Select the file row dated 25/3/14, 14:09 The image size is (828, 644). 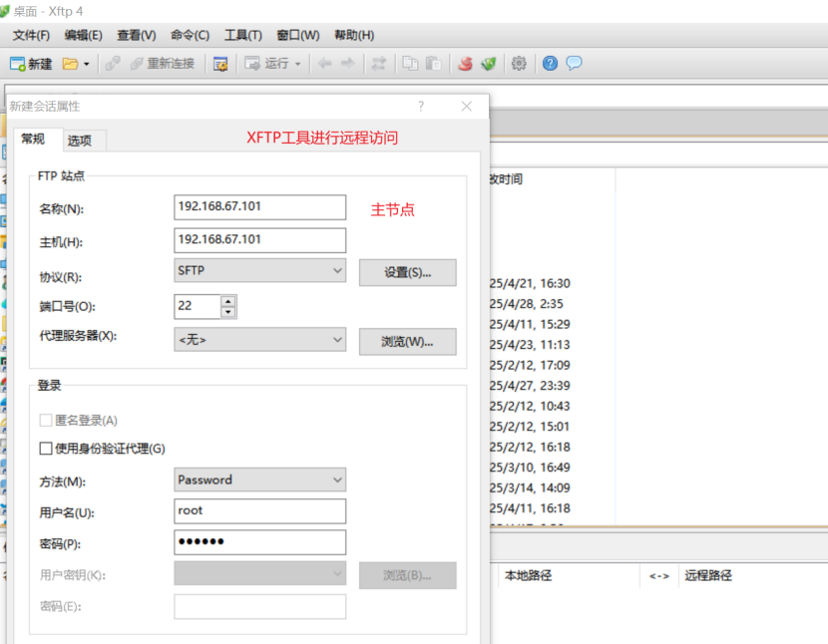point(530,487)
